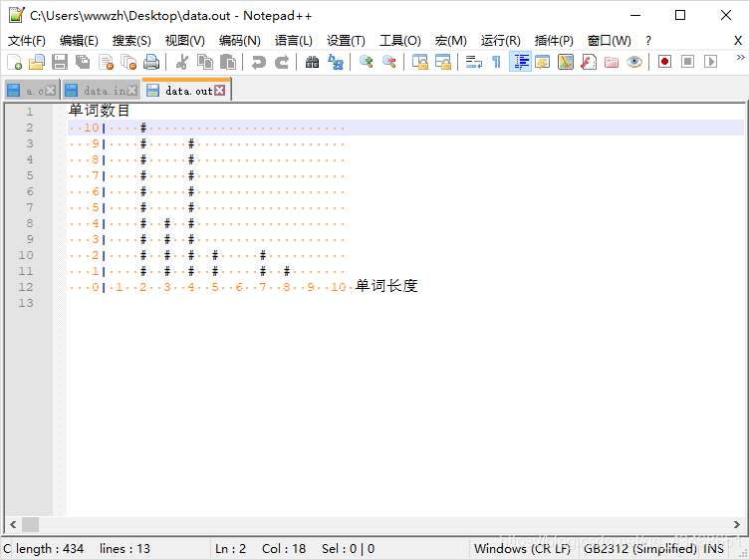This screenshot has width=750, height=560.
Task: Click the 'length : 434' status text
Action: [50, 548]
